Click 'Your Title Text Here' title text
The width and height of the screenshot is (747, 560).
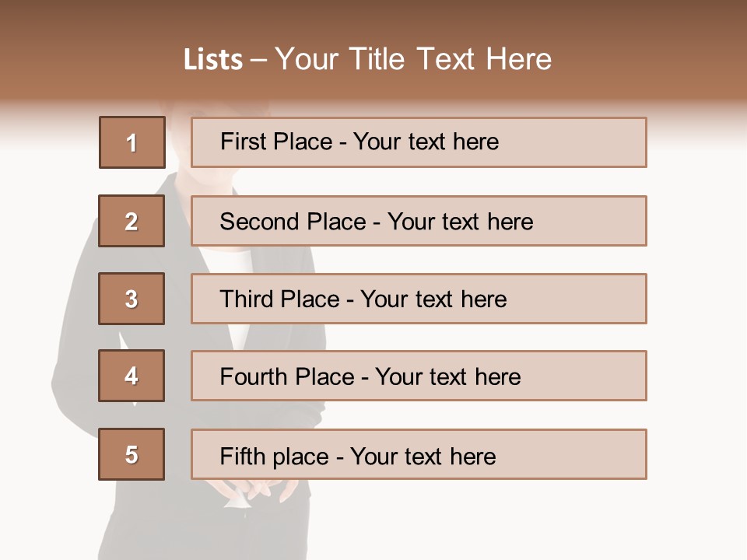tap(413, 59)
